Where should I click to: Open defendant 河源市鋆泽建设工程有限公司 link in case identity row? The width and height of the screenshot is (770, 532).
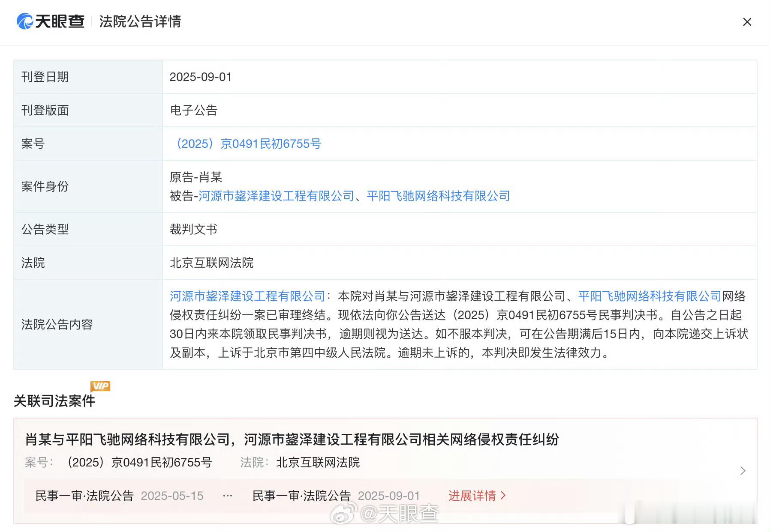[276, 196]
